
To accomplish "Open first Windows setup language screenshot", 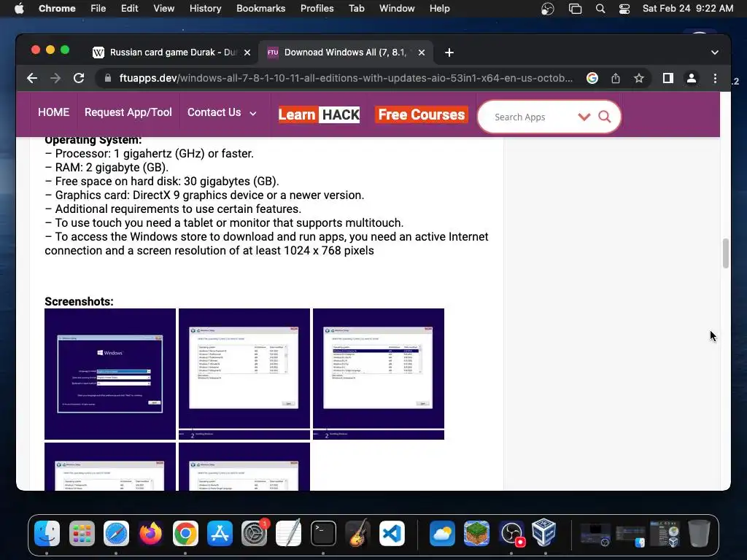I will click(110, 374).
